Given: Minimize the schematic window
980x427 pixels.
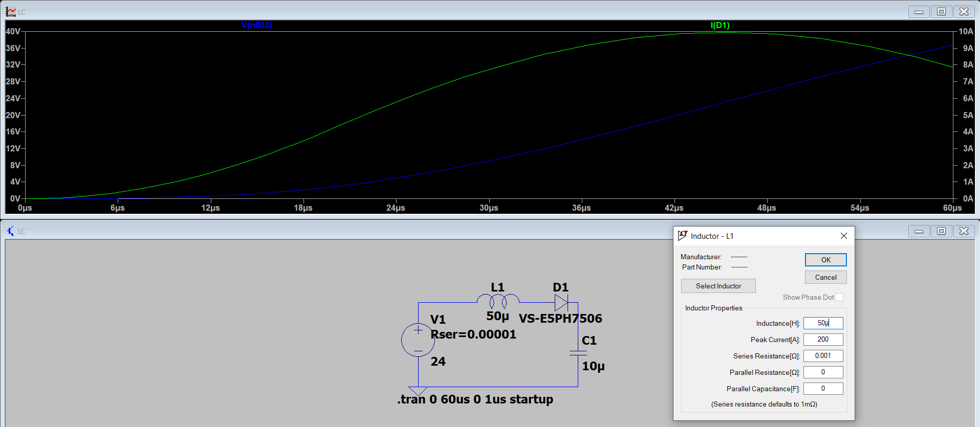Looking at the screenshot, I should coord(919,231).
